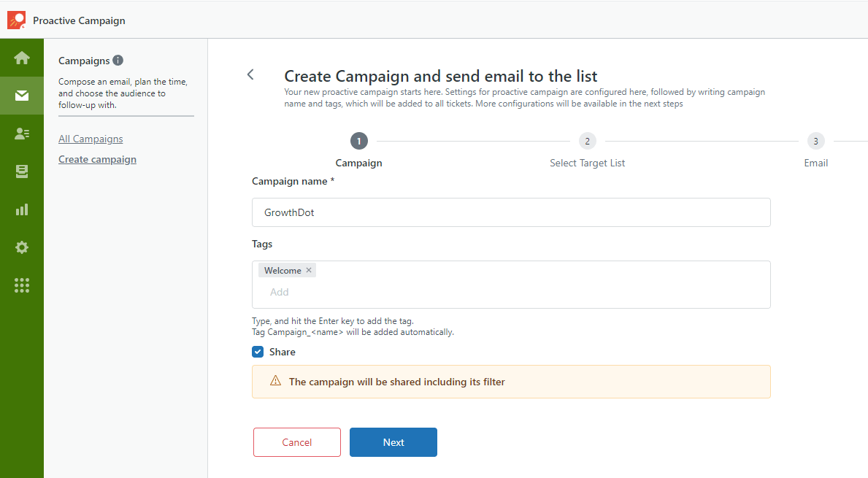Click the Compose an email sidebar description
The image size is (868, 478).
(123, 93)
